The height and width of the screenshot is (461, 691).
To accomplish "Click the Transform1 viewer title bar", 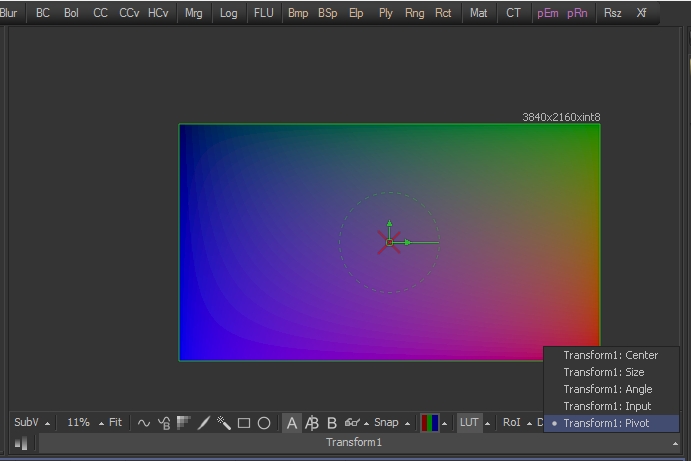I will pyautogui.click(x=354, y=442).
